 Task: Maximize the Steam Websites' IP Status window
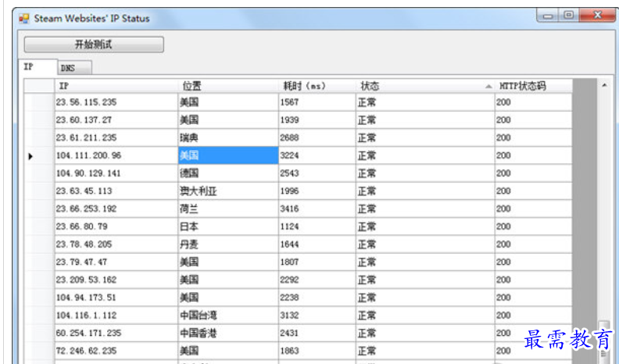[568, 15]
